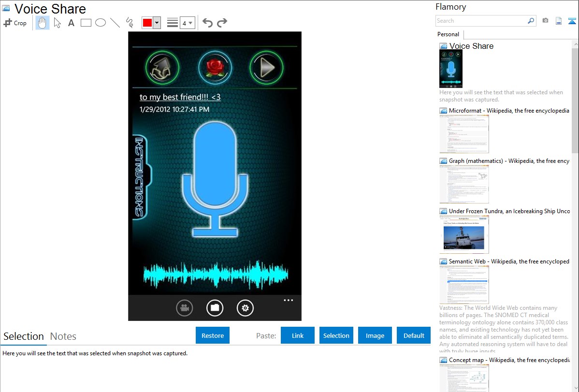This screenshot has width=579, height=392.
Task: Open the settings gear in app bar
Action: (x=245, y=308)
